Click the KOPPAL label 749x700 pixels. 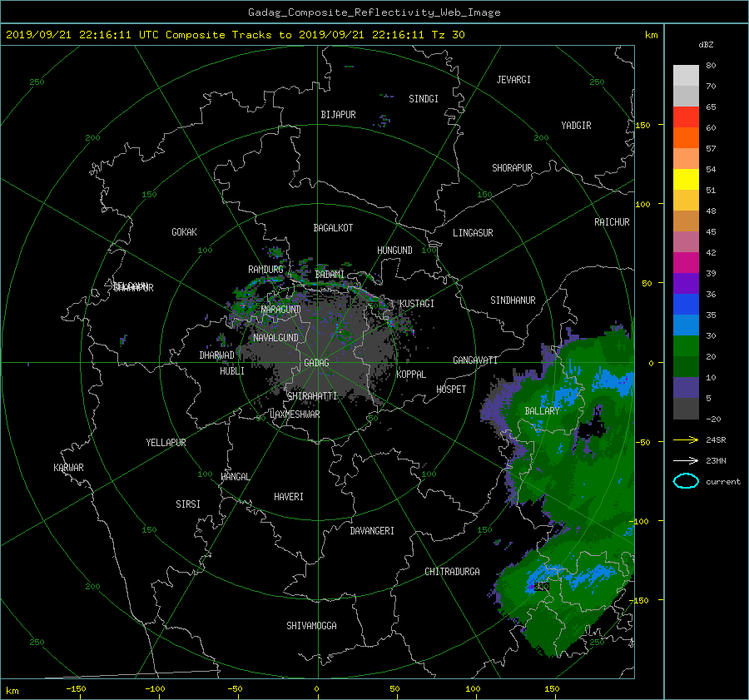411,375
